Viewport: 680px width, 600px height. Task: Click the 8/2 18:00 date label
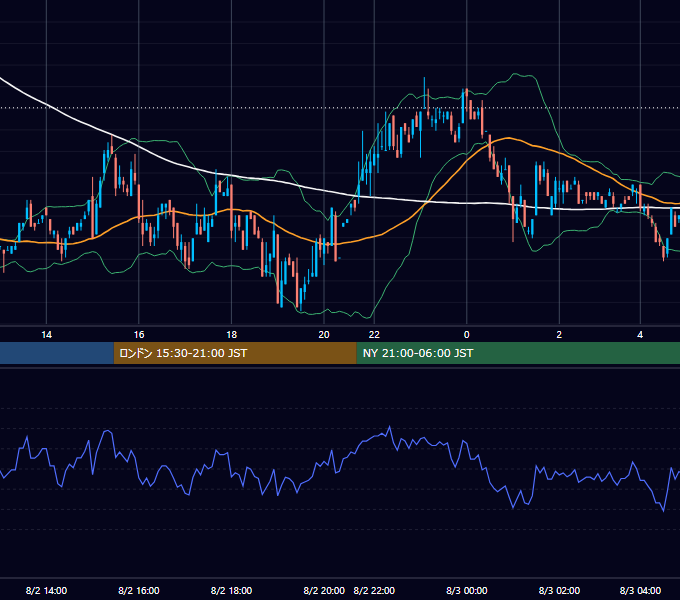click(232, 590)
